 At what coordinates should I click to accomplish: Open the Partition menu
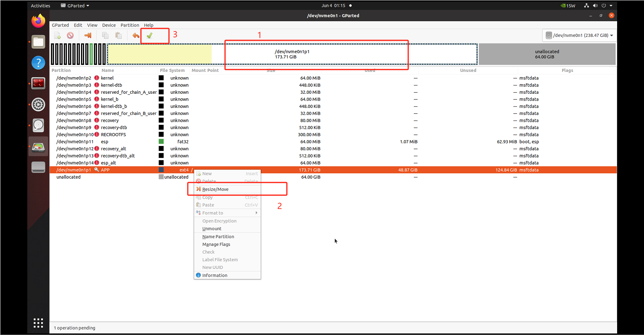(130, 25)
